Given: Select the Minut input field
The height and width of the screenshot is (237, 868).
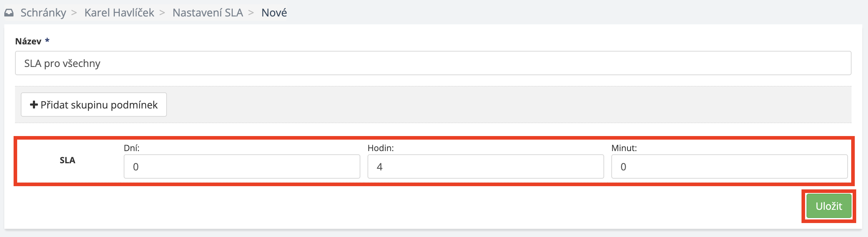Looking at the screenshot, I should tap(729, 166).
